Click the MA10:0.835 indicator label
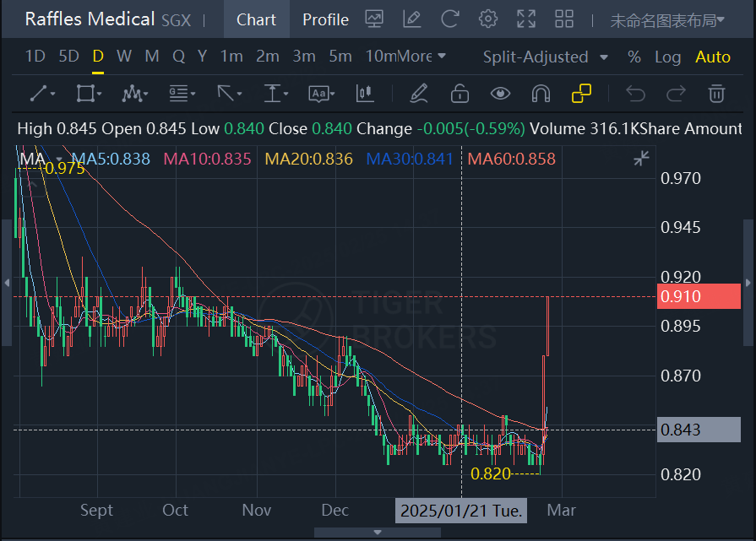 coord(207,159)
